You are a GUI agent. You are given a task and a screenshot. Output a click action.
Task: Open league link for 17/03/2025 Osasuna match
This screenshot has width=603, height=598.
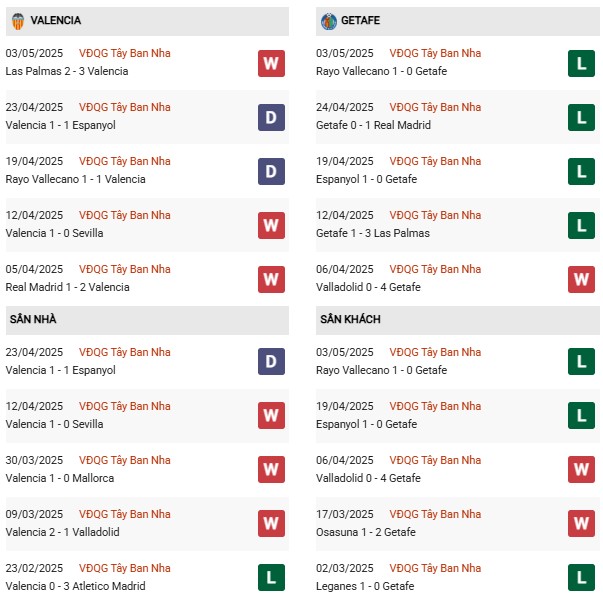click(435, 514)
